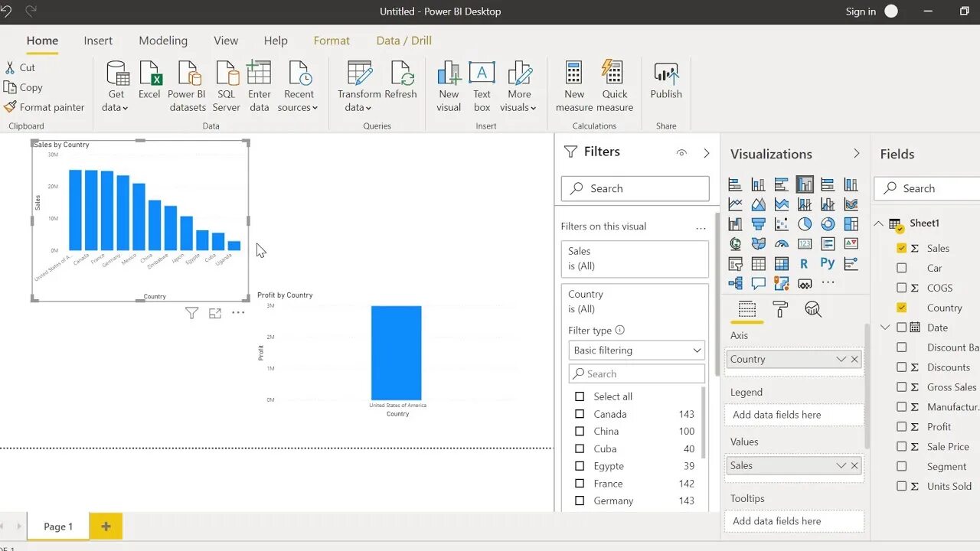
Task: Switch to the Modeling tab
Action: 163,41
